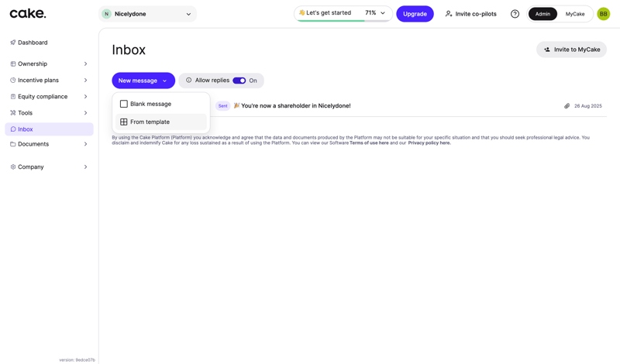Click the paperclip attachment icon
Viewport: 620px width, 364px height.
tap(567, 106)
